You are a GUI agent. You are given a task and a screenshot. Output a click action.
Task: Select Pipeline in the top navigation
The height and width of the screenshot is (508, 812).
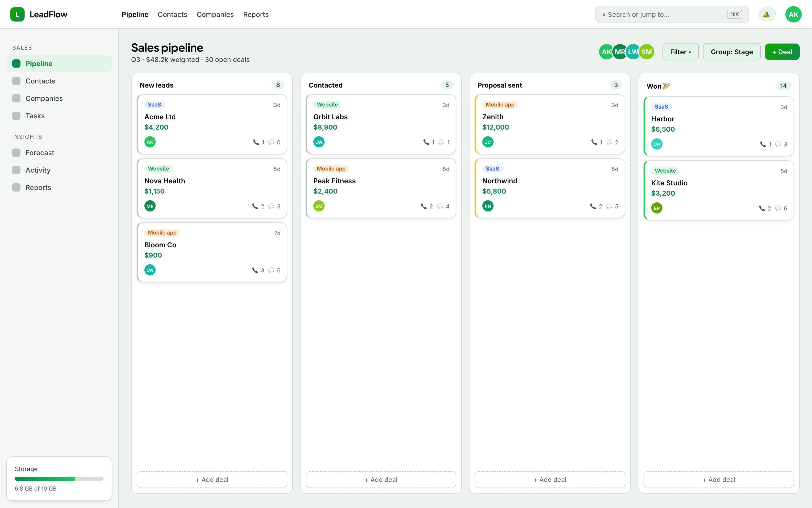pyautogui.click(x=135, y=14)
